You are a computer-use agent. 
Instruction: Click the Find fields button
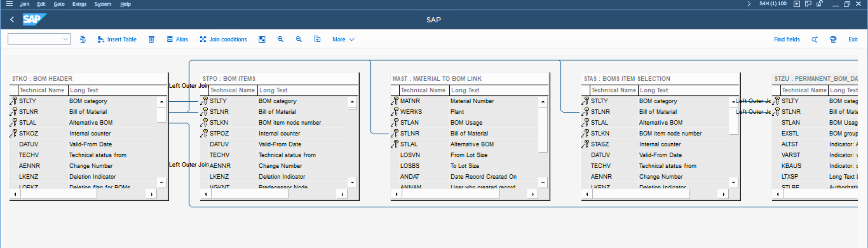(x=786, y=39)
